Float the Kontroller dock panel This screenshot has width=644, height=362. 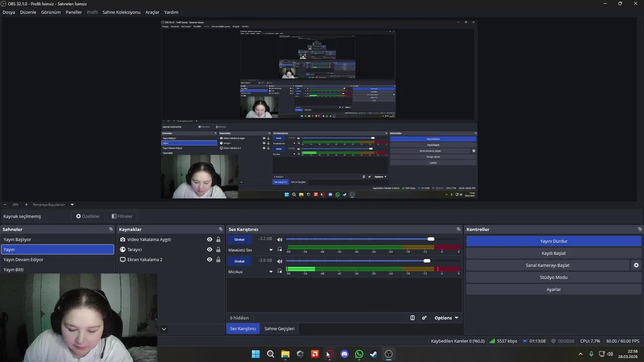pos(639,229)
